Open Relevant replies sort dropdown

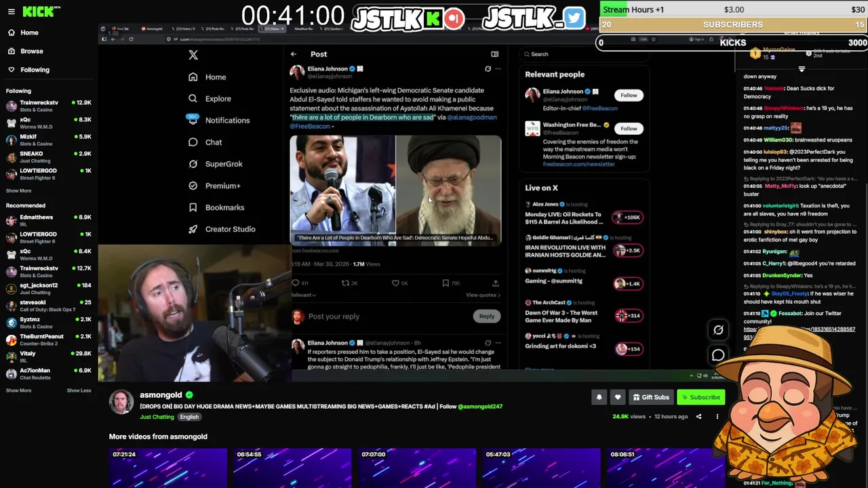[x=303, y=295]
